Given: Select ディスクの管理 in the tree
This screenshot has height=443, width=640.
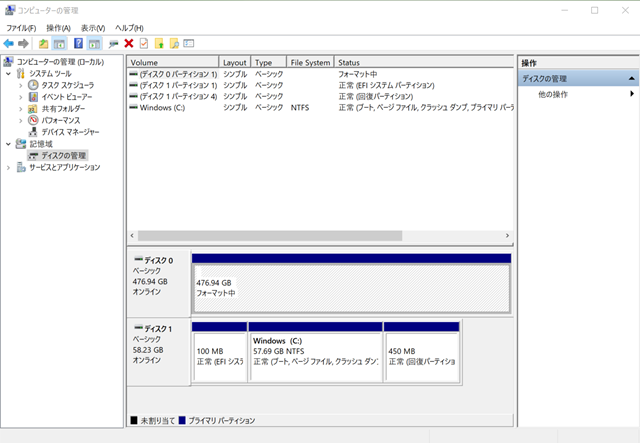Looking at the screenshot, I should (58, 155).
